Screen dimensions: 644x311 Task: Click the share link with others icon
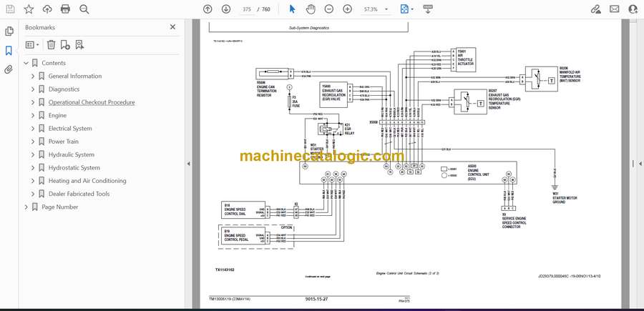tap(595, 9)
